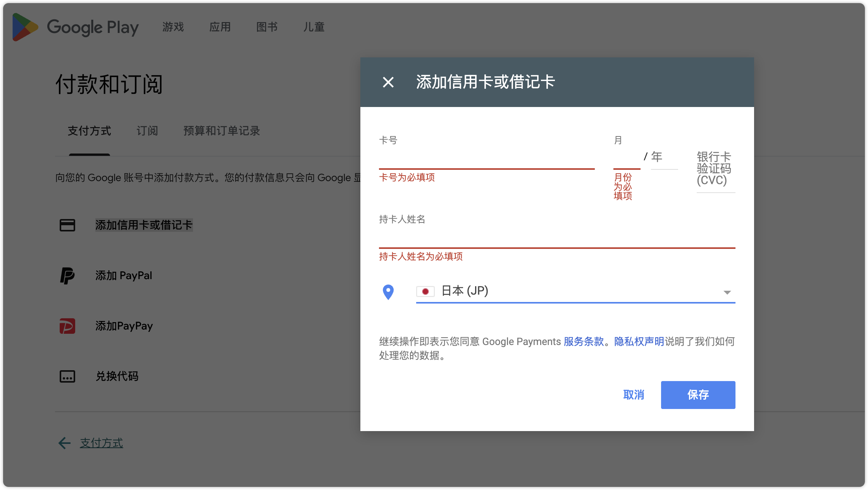Click the Japan flag icon
The image size is (868, 490).
425,291
